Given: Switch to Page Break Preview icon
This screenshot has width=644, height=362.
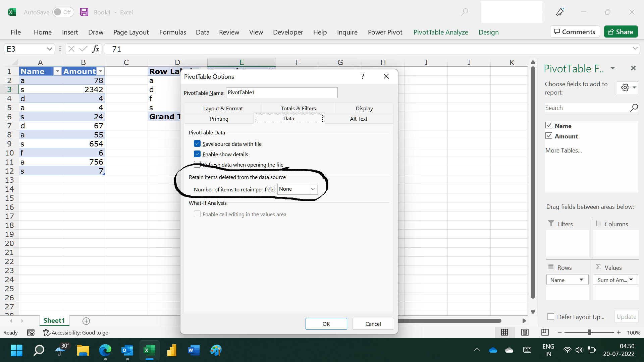Looking at the screenshot, I should click(545, 333).
